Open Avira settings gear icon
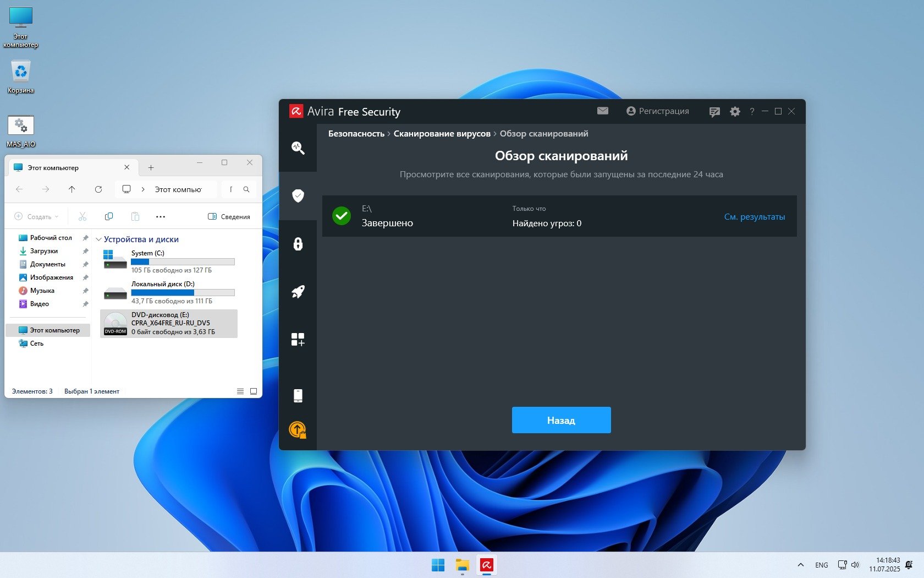 pos(735,112)
